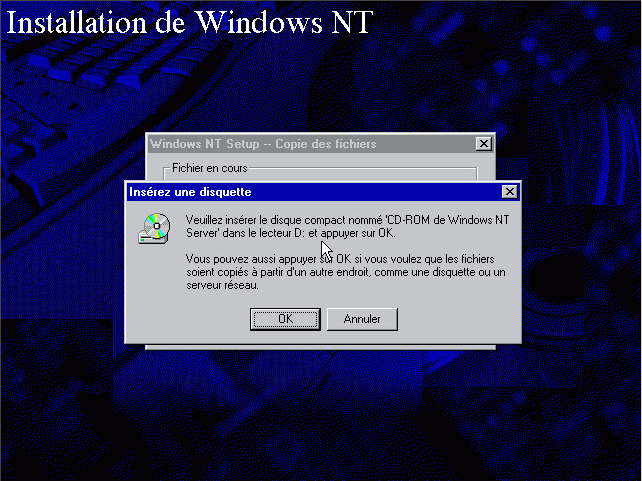Activate the 'Copie des fichiers' title bar
Viewport: 642px width, 481px height.
312,144
